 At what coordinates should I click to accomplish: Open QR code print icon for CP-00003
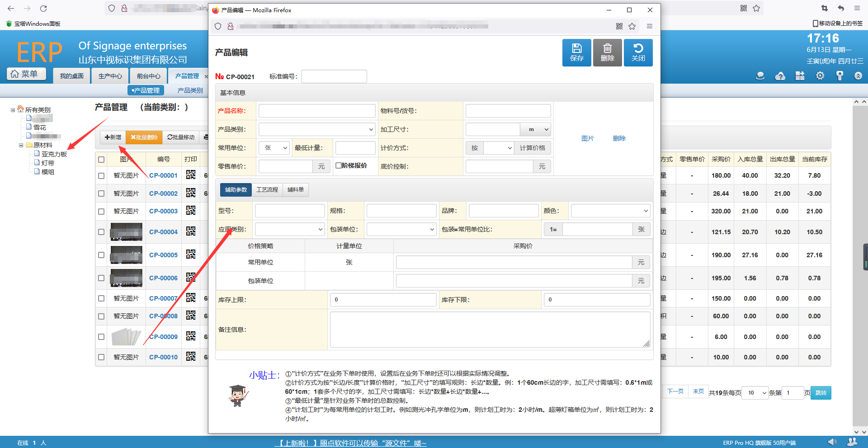click(x=191, y=211)
